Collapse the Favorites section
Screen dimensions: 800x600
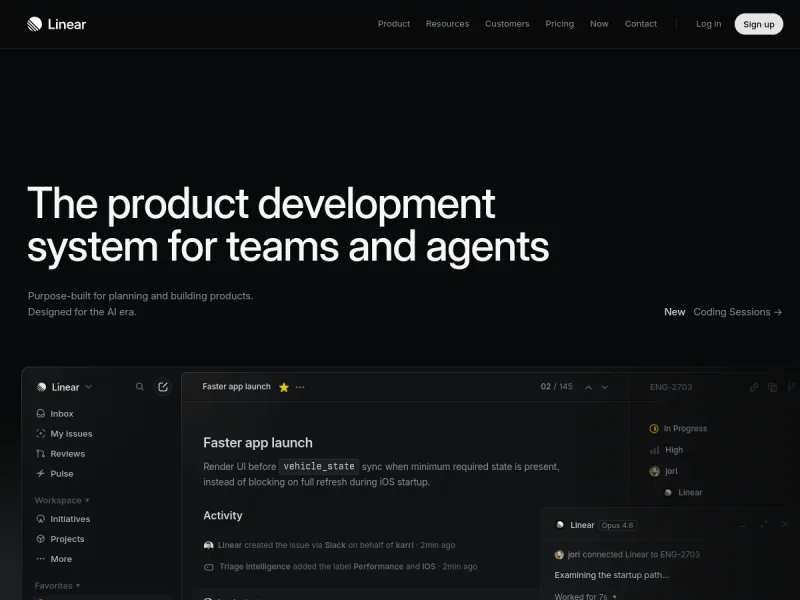click(x=57, y=586)
